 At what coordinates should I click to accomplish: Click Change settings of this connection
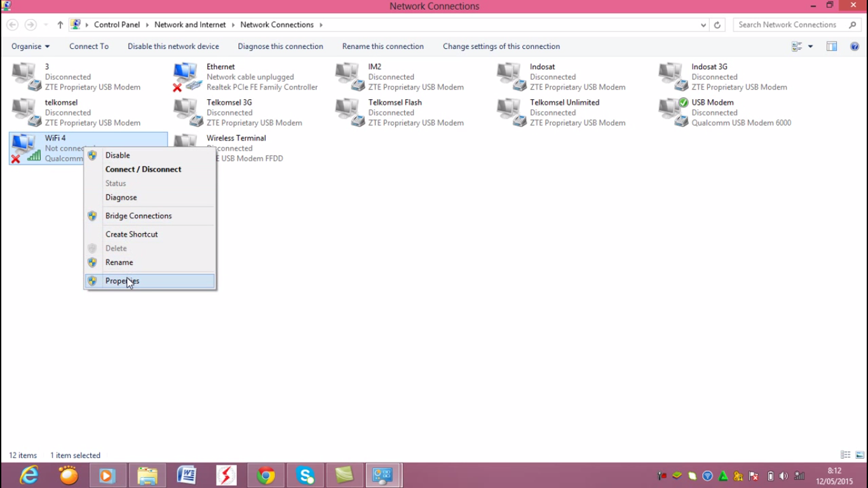click(x=501, y=46)
